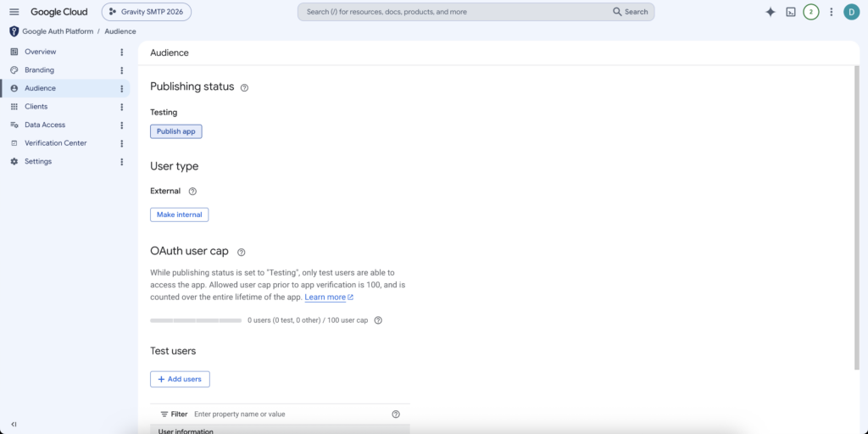Screen dimensions: 868x434
Task: Click help icon next to OAuth user cap
Action: pos(241,252)
